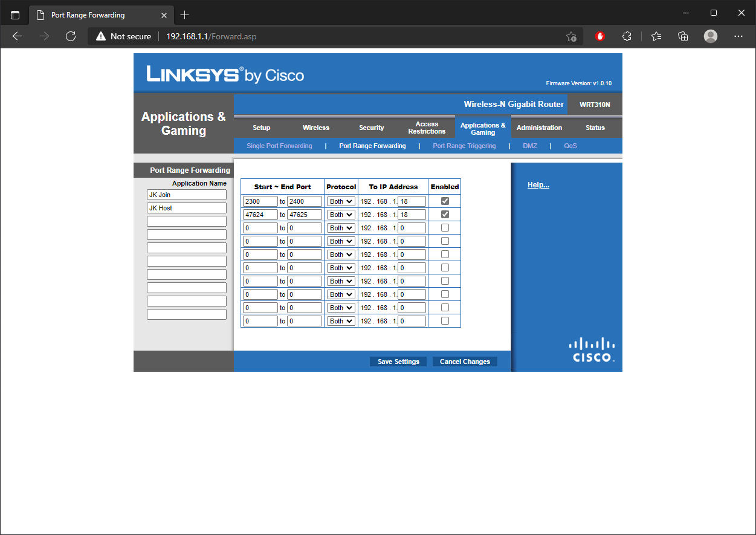756x535 pixels.
Task: Open the Help... link
Action: pos(538,185)
